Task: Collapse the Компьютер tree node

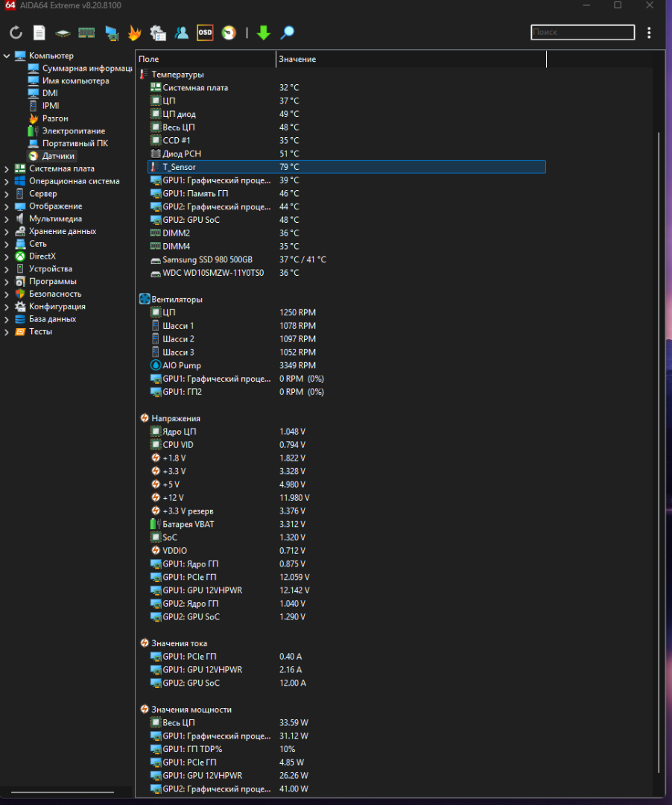Action: (7, 56)
